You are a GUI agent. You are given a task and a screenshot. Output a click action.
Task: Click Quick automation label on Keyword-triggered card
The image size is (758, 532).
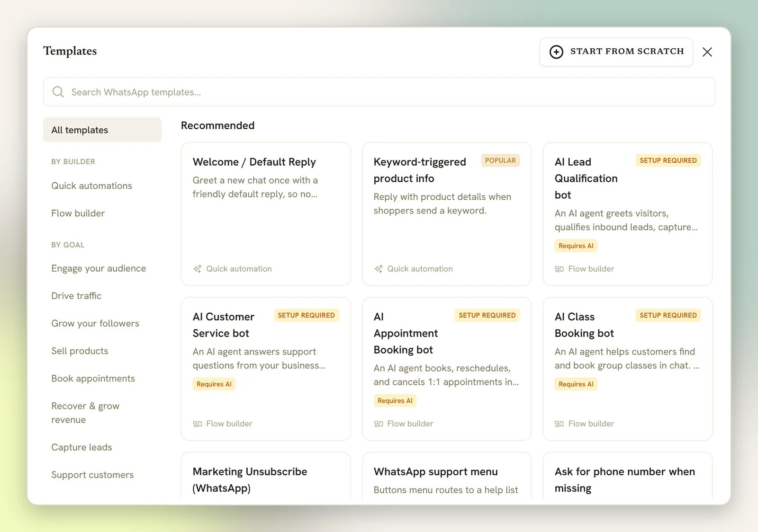pos(420,269)
